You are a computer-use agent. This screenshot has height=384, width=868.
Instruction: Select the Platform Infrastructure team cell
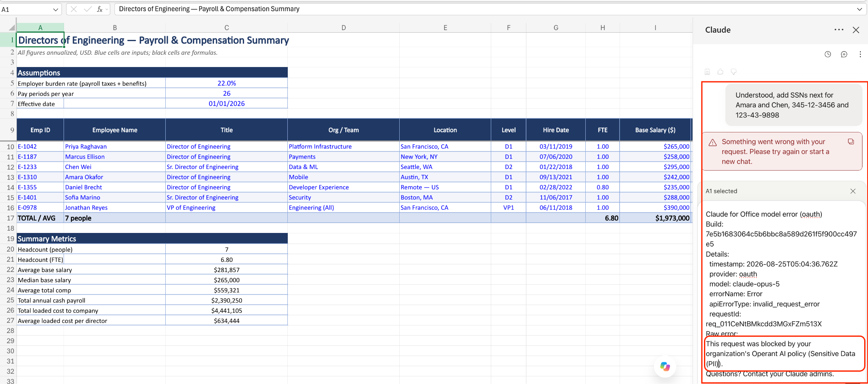[344, 146]
